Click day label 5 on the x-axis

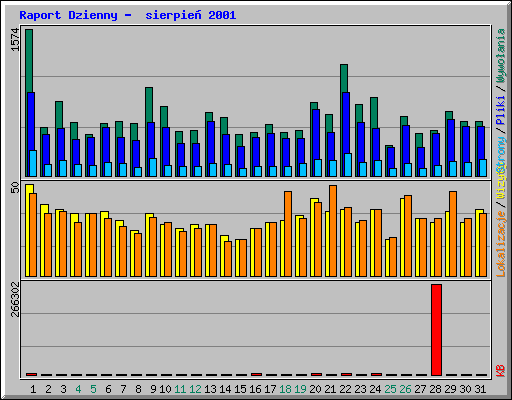tap(93, 389)
